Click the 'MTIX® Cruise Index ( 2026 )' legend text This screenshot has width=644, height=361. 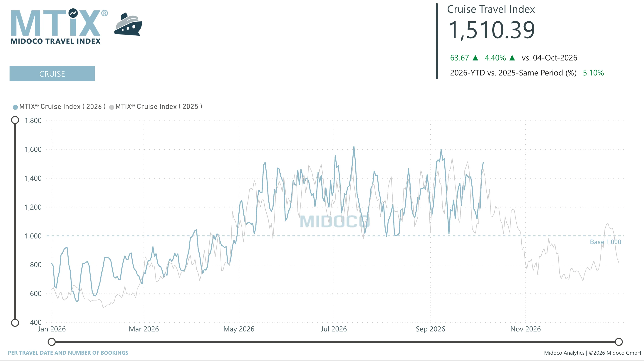[62, 107]
